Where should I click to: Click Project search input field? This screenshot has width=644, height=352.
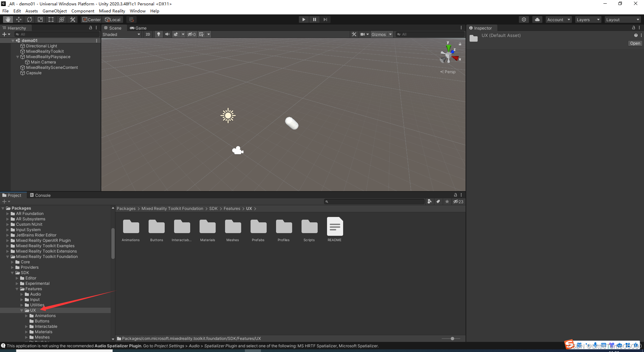374,202
